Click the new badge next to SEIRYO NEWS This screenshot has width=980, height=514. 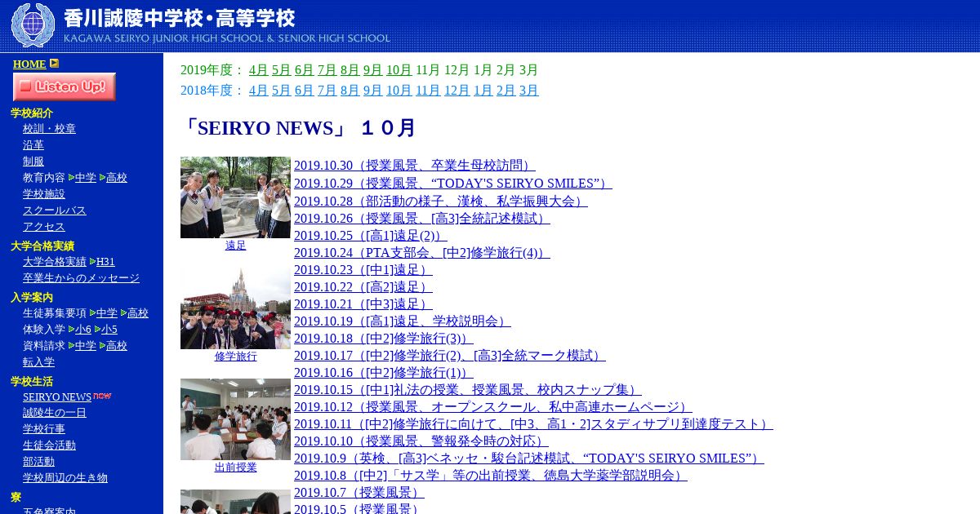[102, 396]
